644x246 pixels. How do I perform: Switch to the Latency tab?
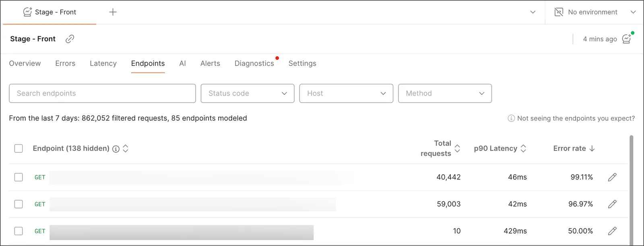[x=103, y=63]
